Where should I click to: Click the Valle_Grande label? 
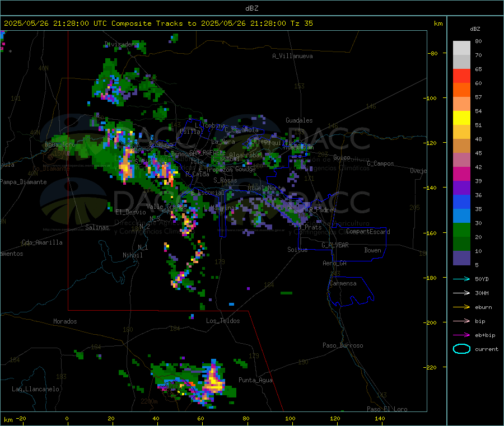click(166, 206)
